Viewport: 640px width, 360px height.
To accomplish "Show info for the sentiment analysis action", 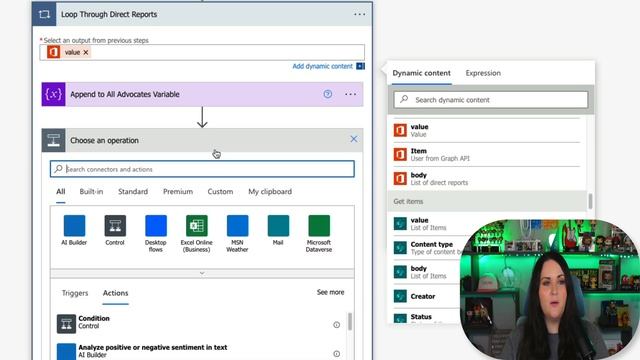I will [x=336, y=354].
